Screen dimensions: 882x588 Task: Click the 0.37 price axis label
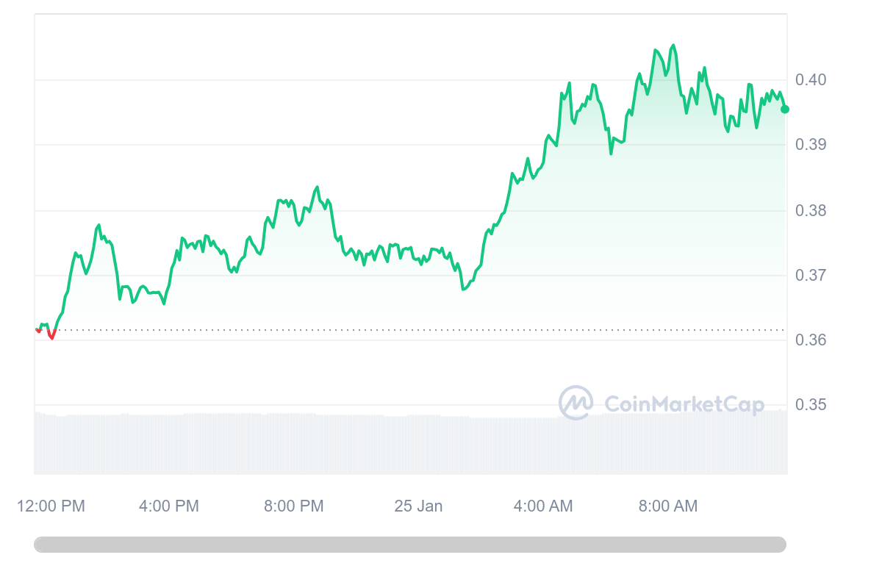click(811, 276)
